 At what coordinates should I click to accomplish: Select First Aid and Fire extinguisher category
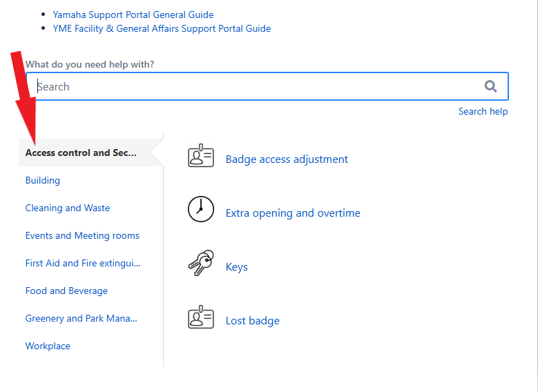(x=83, y=263)
